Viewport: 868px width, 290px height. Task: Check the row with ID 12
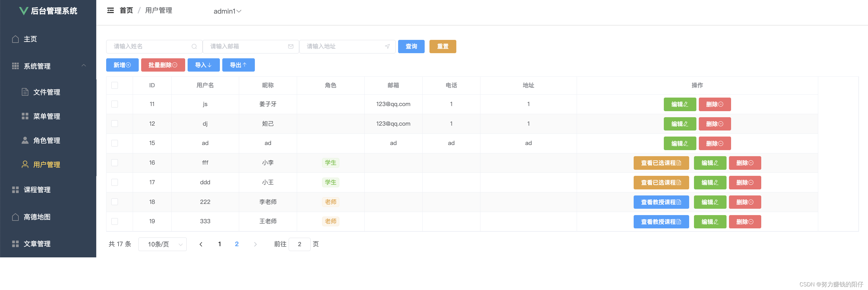pos(115,124)
